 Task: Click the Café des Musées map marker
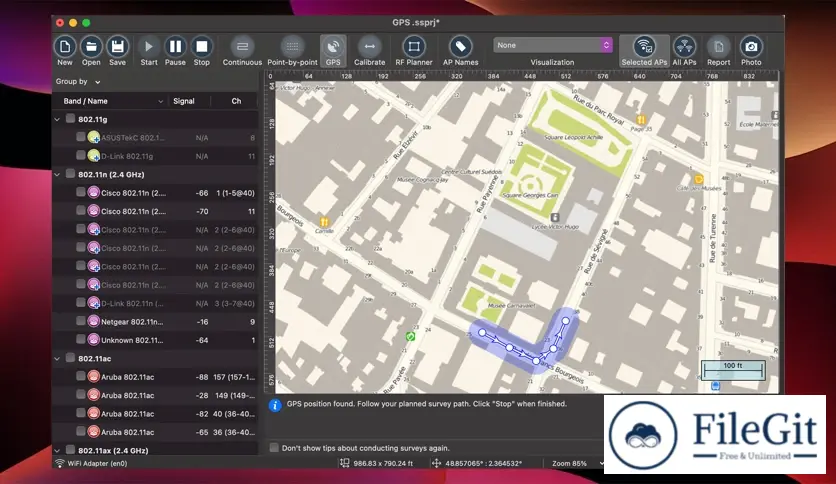(x=698, y=179)
